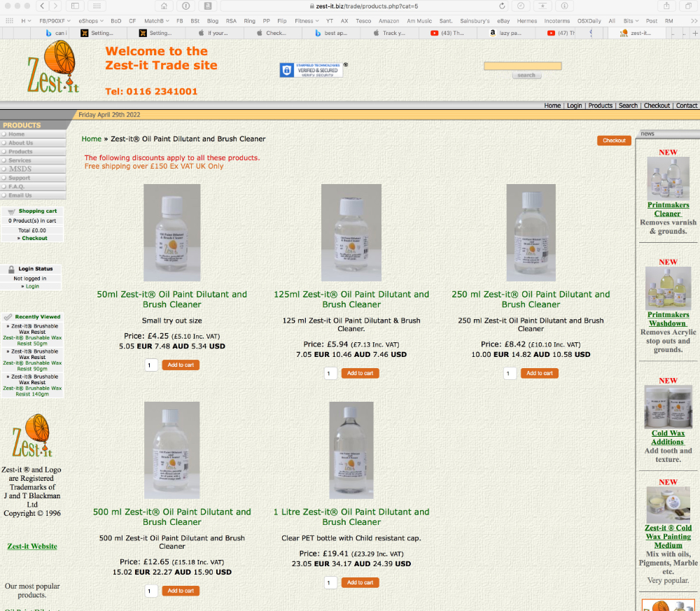The image size is (700, 611).
Task: Click the 1 Litre bottle product image
Action: click(x=351, y=450)
